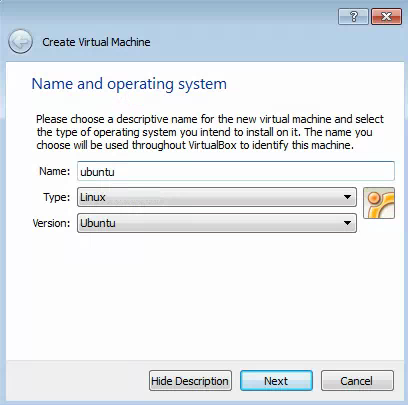Viewport: 408px width, 405px height.
Task: Proceed with the Next button
Action: point(276,381)
